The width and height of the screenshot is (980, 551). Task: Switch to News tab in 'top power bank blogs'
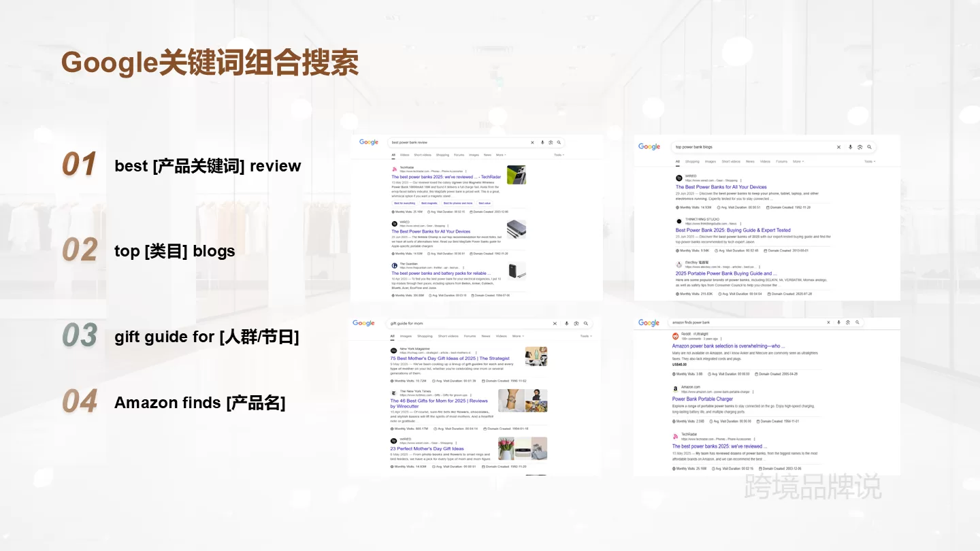coord(750,161)
